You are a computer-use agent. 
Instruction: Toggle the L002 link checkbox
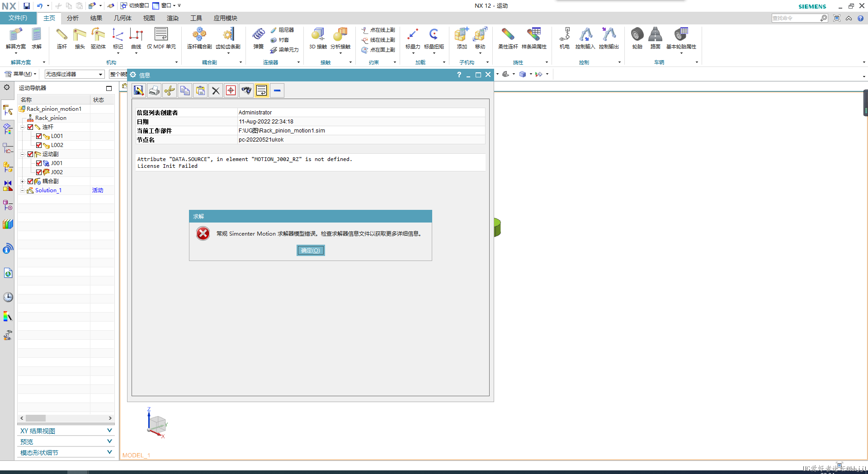click(39, 145)
